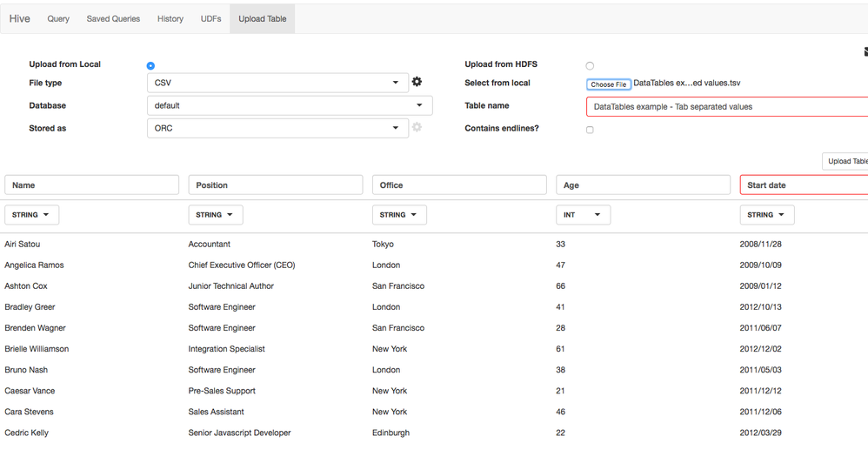The height and width of the screenshot is (470, 868).
Task: Select the Upload from HDFS radio button
Action: coord(590,65)
